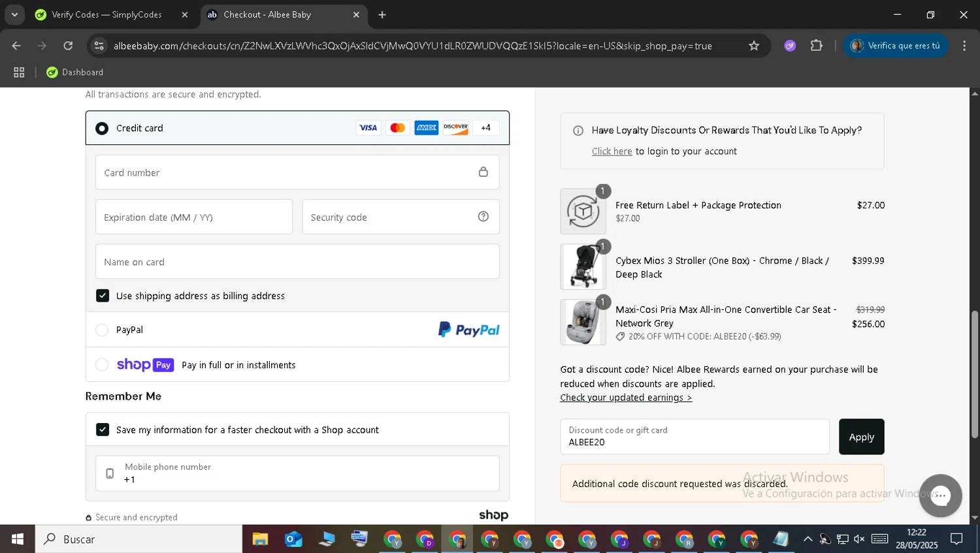Open the Chrome profile Verifica que eres tú
Image resolution: width=980 pixels, height=553 pixels.
point(896,46)
